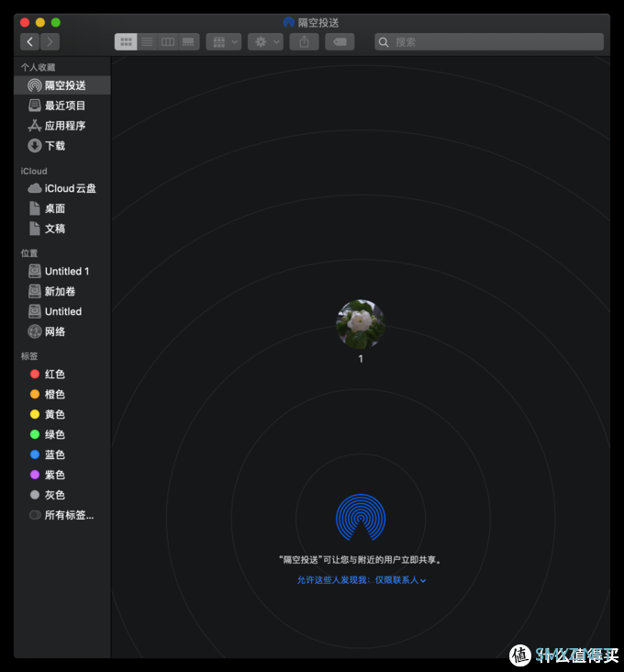The height and width of the screenshot is (672, 624).
Task: Select the 灰色 gray tag
Action: coord(62,495)
